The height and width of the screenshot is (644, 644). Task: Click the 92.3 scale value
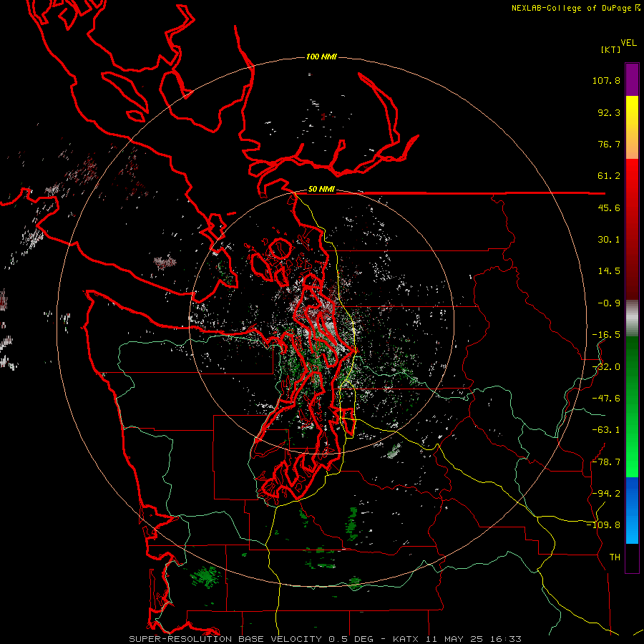[609, 112]
